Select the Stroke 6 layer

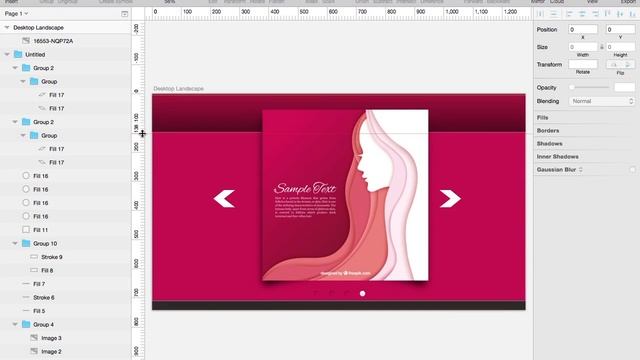click(x=65, y=298)
